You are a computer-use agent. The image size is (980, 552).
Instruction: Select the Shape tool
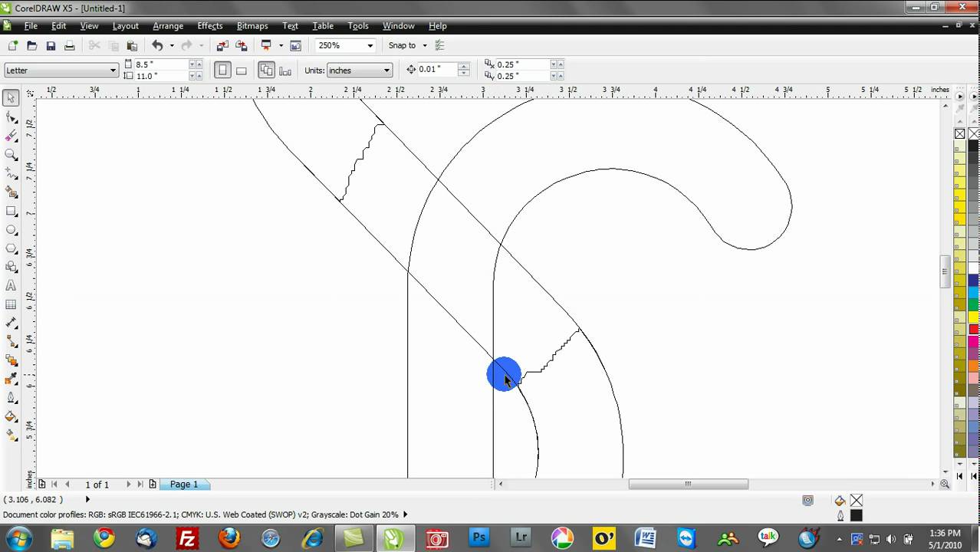point(11,117)
